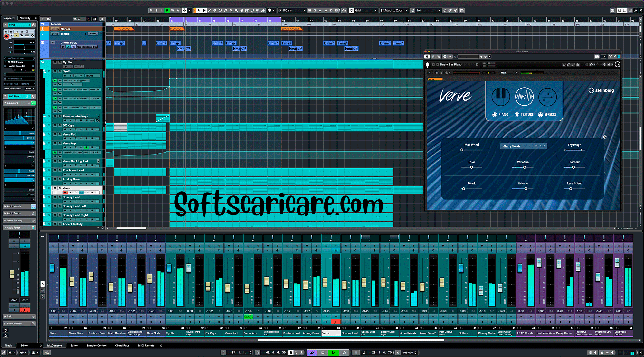Click the PIANO page icon in Verve
This screenshot has height=357, width=644.
[501, 97]
